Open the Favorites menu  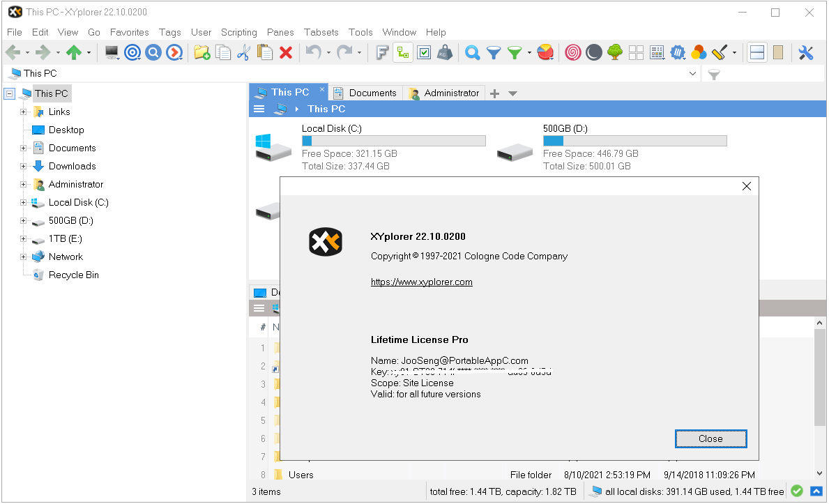[130, 32]
